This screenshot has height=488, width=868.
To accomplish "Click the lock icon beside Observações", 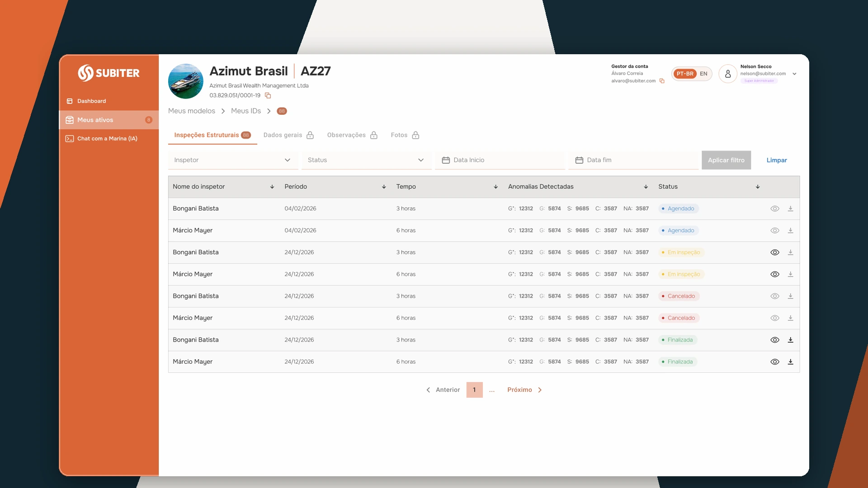I will pyautogui.click(x=374, y=135).
